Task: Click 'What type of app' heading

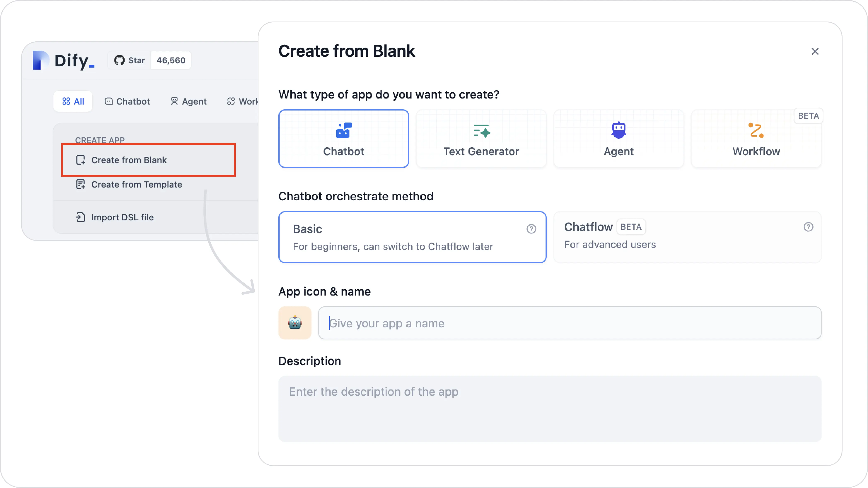Action: click(389, 95)
